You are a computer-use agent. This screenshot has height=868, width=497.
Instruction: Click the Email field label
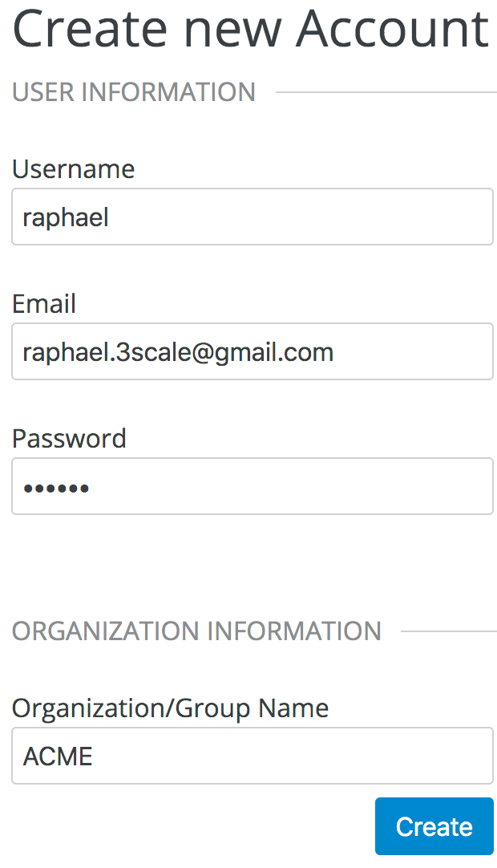pos(44,304)
